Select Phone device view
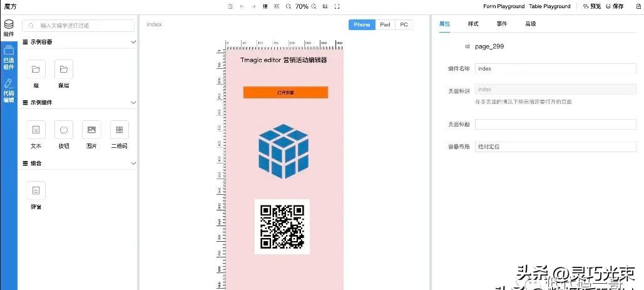Viewport: 644px width, 290px height. [x=362, y=24]
